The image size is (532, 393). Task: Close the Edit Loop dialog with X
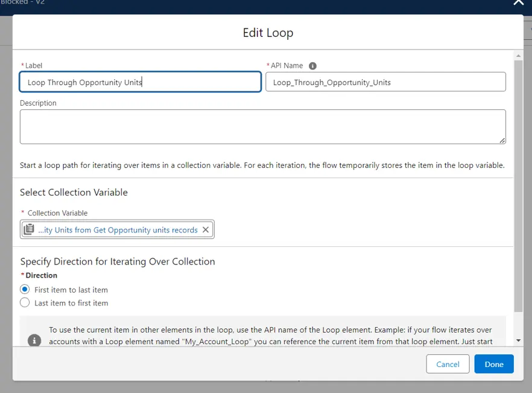pyautogui.click(x=518, y=3)
